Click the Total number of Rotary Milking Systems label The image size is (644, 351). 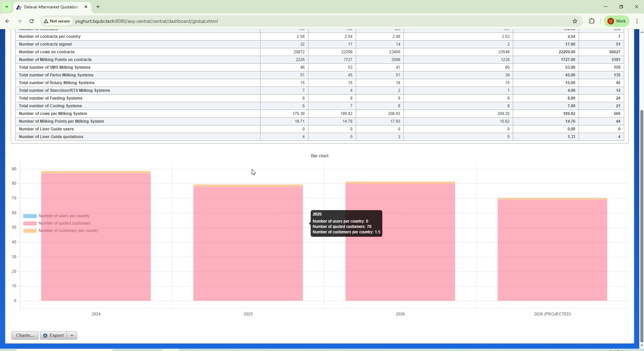tap(57, 83)
